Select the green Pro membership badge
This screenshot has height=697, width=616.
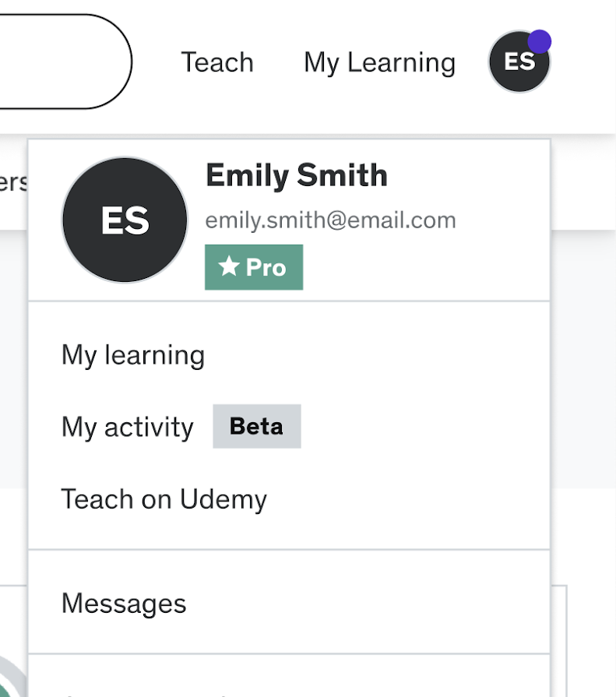coord(254,267)
